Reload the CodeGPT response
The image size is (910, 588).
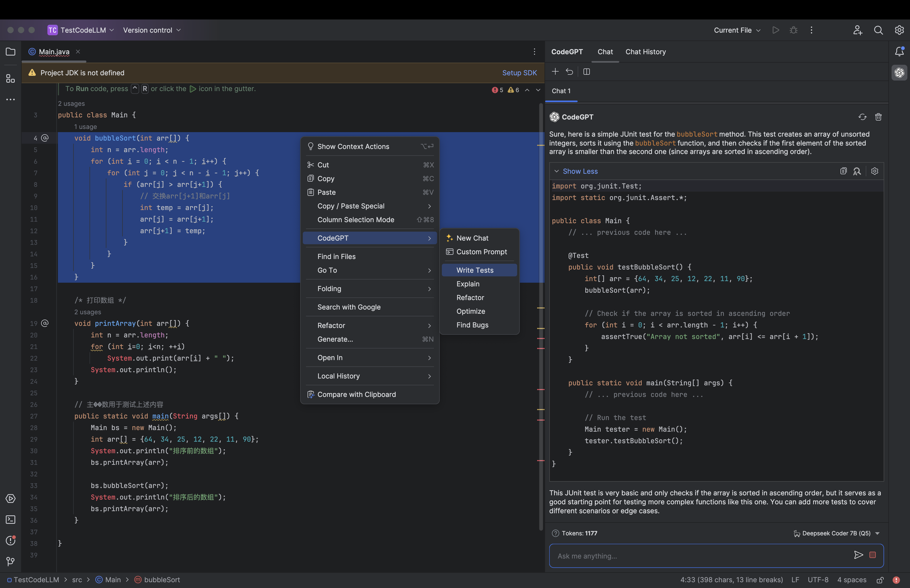[862, 117]
